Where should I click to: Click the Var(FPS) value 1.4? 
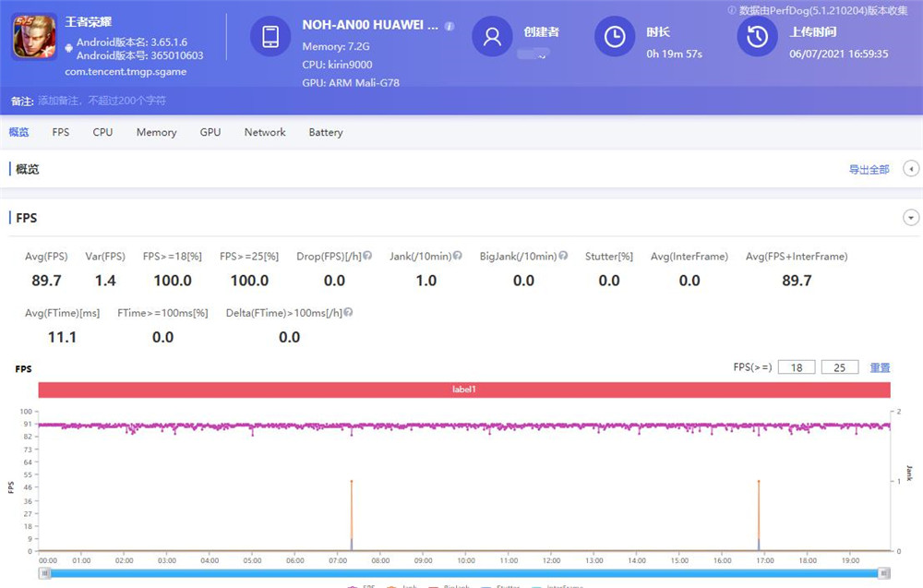tap(105, 281)
